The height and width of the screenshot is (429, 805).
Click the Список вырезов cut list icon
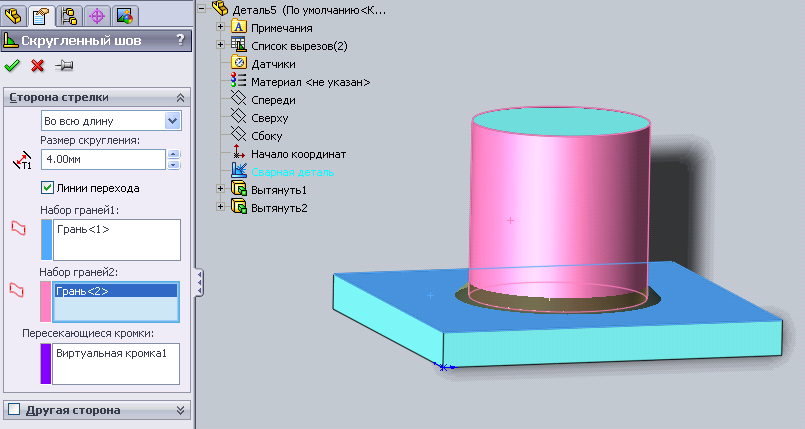pyautogui.click(x=238, y=45)
